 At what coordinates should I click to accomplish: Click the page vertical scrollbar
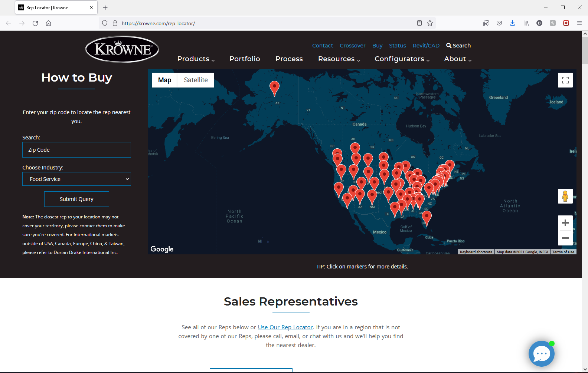pos(585,50)
